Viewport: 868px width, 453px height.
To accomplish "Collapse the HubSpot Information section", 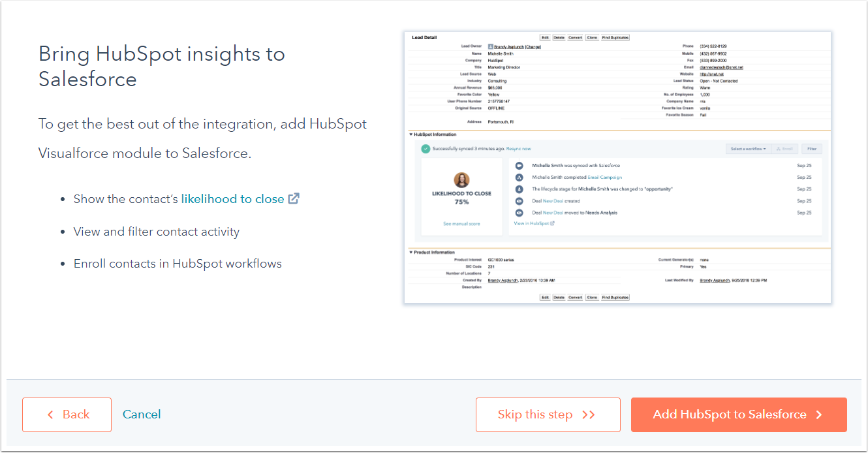I will (x=411, y=134).
